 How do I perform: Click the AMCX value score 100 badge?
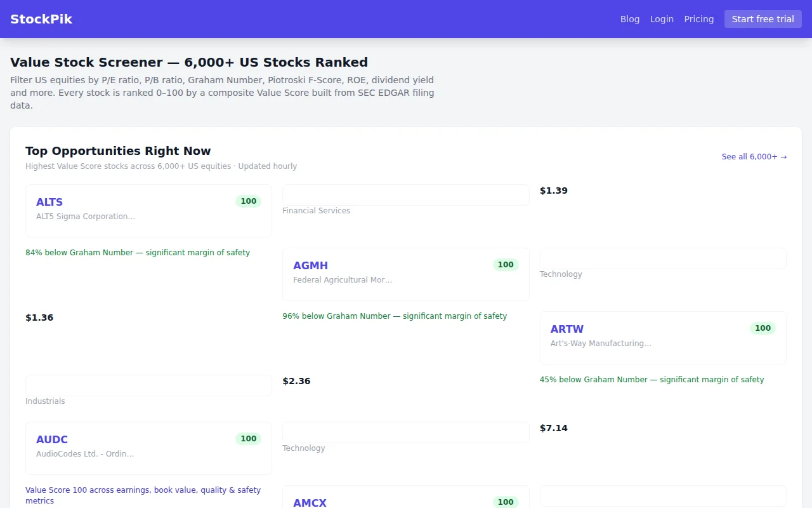pyautogui.click(x=506, y=502)
